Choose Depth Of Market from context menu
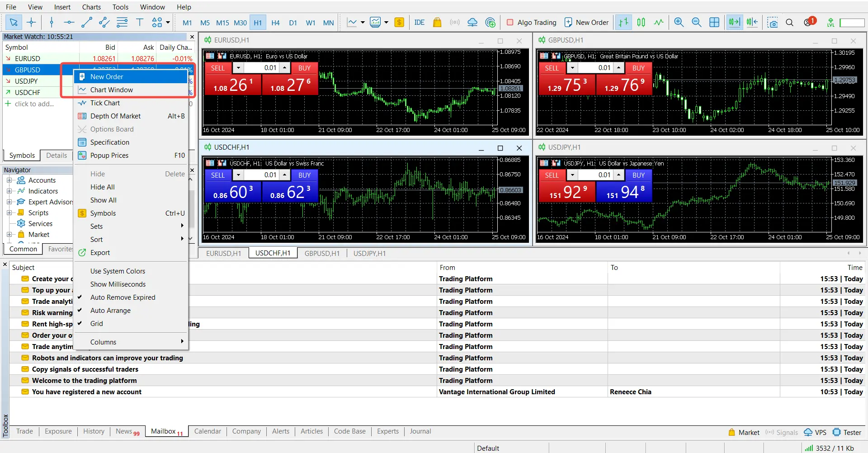868x453 pixels. coord(115,116)
